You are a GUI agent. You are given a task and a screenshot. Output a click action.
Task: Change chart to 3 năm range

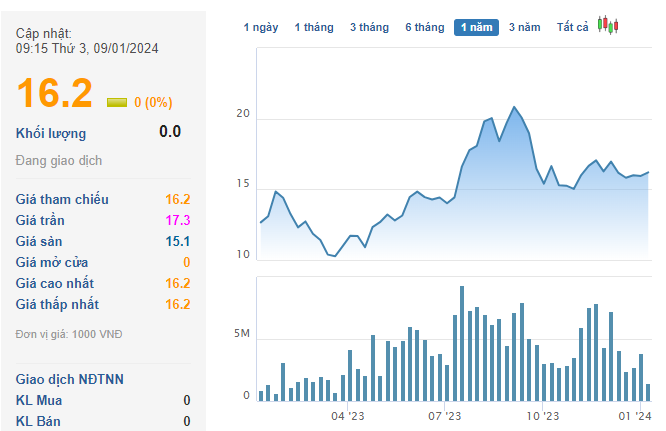(525, 28)
